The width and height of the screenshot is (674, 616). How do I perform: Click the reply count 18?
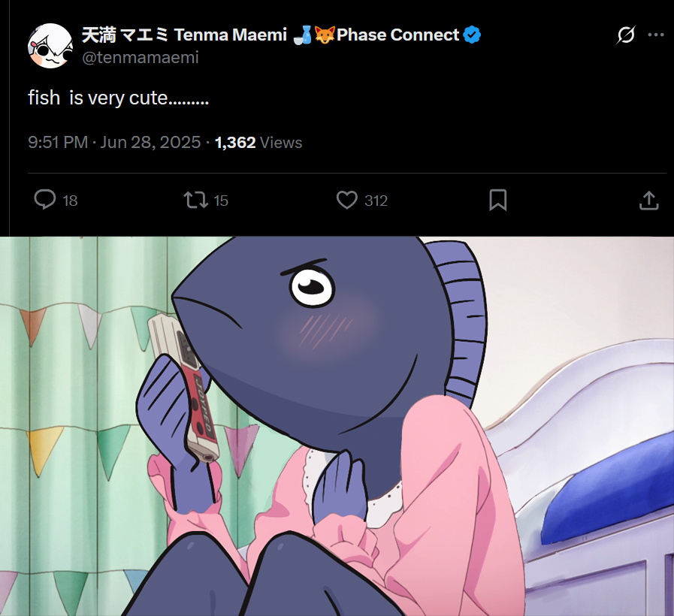70,201
